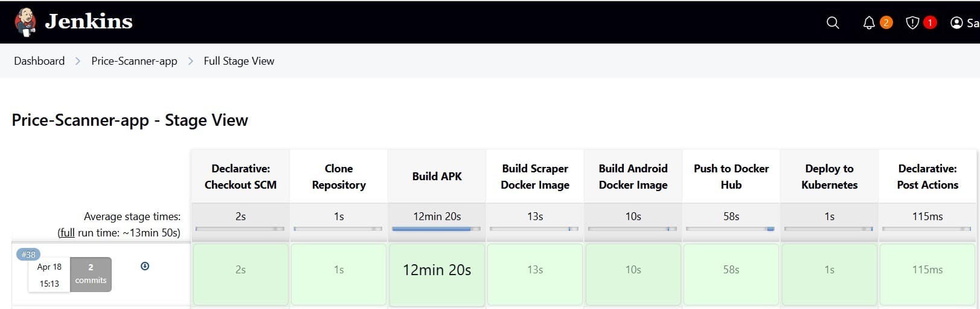This screenshot has height=309, width=980.
Task: Click the Build APK average time progress bar
Action: (436, 229)
